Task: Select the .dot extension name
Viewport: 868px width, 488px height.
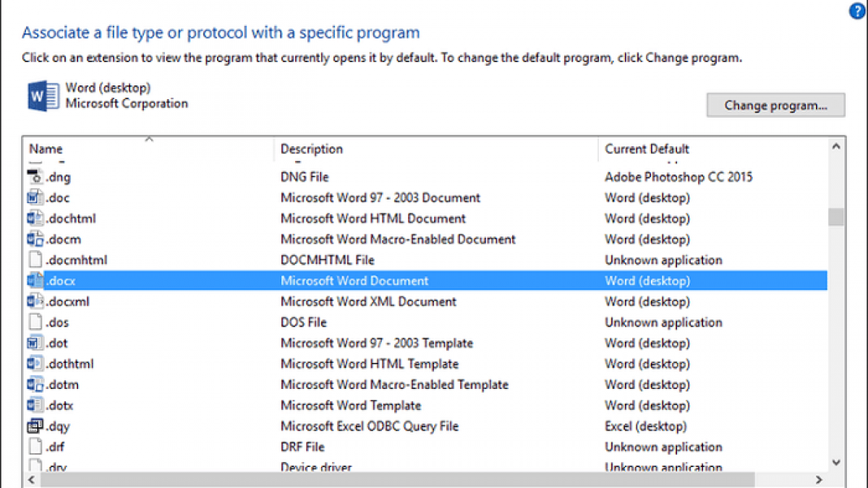Action: coord(57,343)
